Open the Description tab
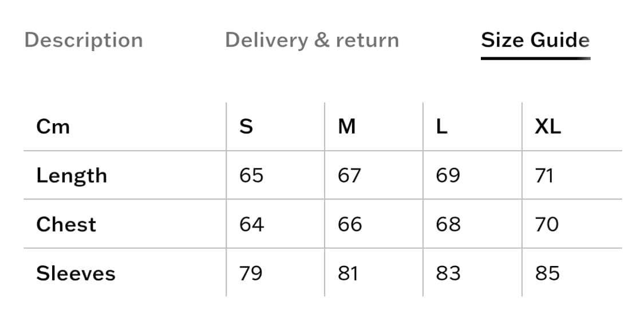The width and height of the screenshot is (644, 325). click(x=84, y=41)
